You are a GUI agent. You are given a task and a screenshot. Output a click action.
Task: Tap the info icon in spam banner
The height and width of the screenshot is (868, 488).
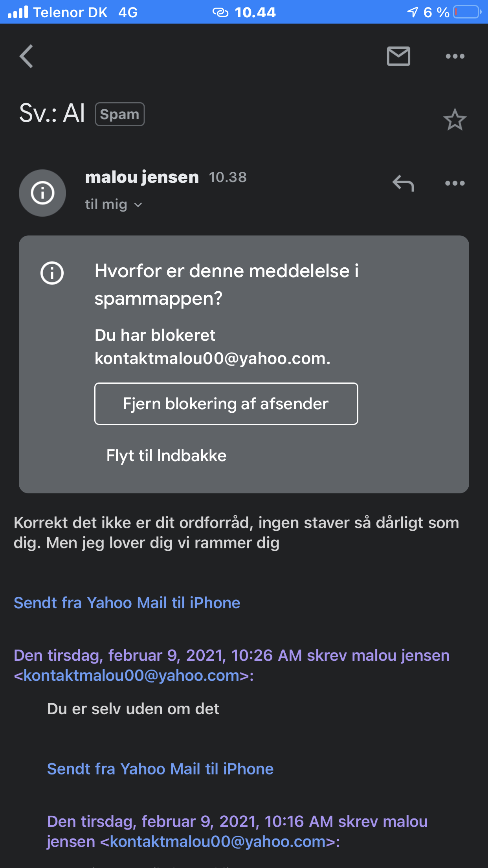click(x=52, y=273)
